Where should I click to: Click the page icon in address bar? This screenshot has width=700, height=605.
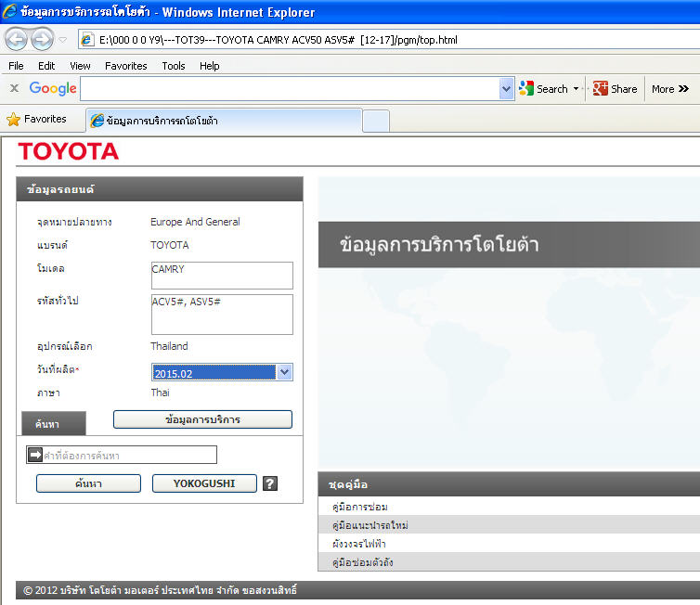86,40
